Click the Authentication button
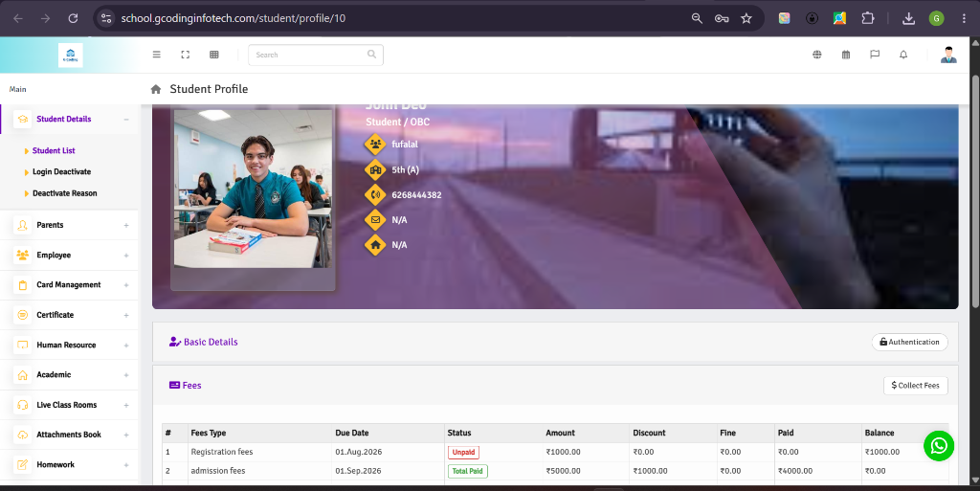Screen dimensions: 980x491 (x=909, y=343)
